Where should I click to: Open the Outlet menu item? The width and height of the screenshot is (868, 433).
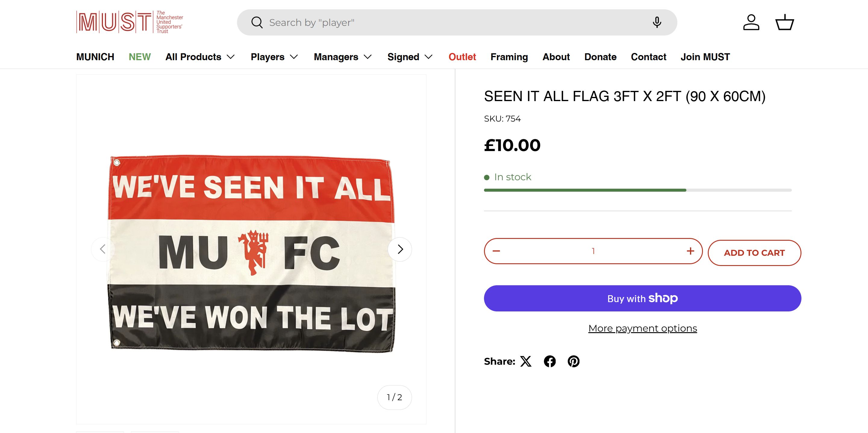coord(462,57)
